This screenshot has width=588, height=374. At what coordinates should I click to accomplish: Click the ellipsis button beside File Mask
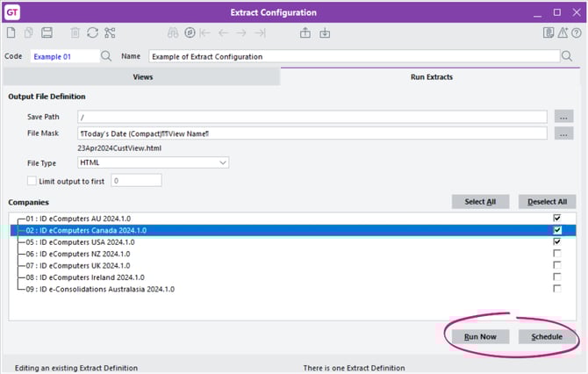[563, 133]
